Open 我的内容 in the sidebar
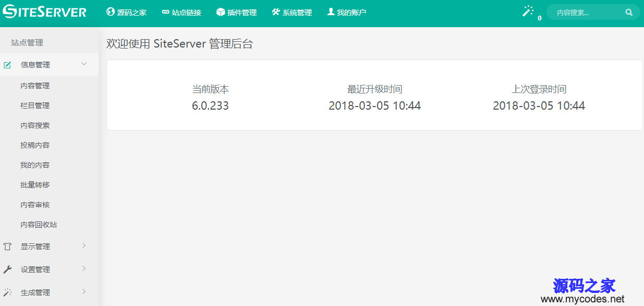 [35, 165]
